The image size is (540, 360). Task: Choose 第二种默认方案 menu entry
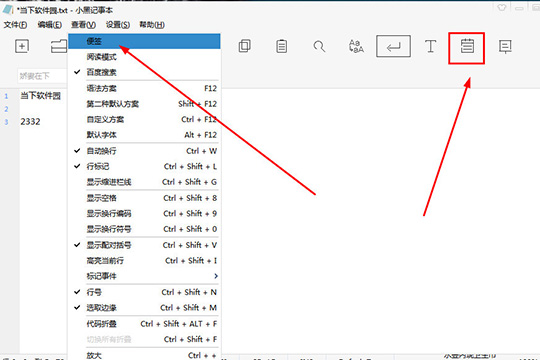coord(144,104)
